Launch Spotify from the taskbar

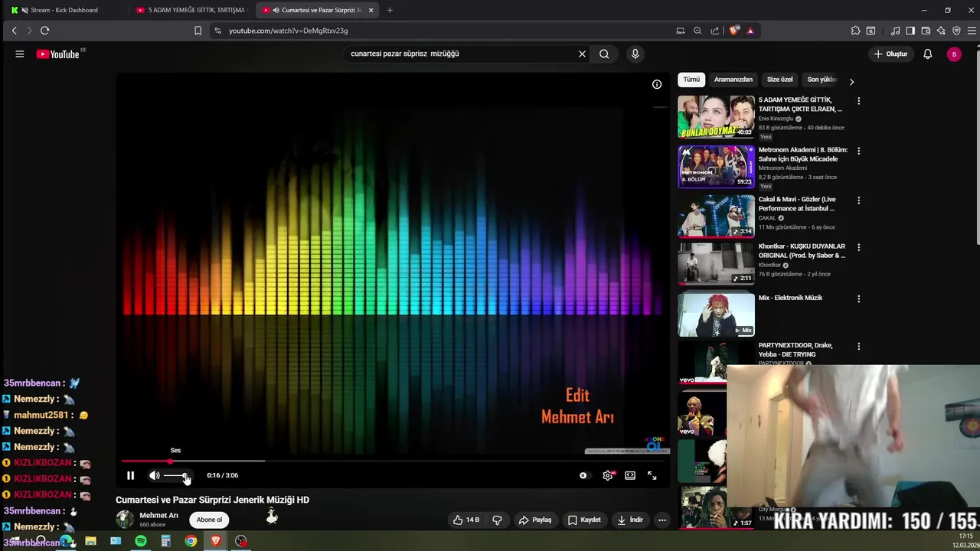tap(141, 541)
